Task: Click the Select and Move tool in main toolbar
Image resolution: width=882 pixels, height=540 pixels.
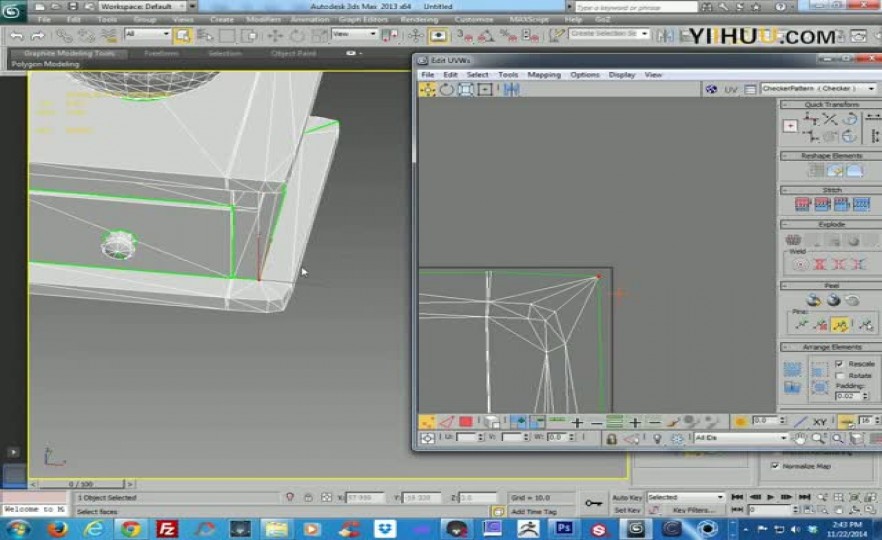Action: (275, 35)
